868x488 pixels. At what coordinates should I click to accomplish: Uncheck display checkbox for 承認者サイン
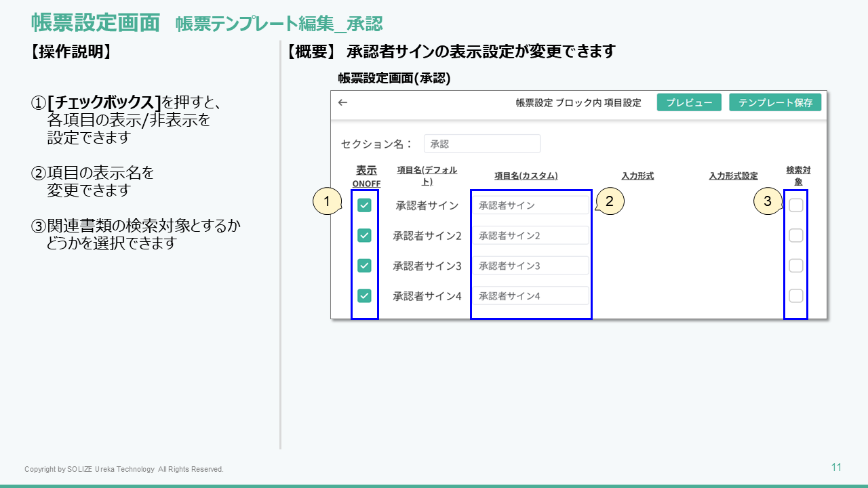tap(365, 205)
